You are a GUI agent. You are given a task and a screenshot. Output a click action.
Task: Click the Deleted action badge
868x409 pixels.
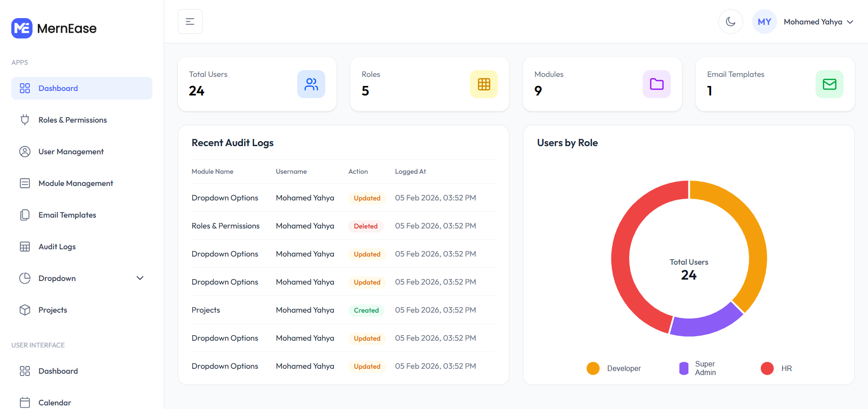pyautogui.click(x=365, y=226)
